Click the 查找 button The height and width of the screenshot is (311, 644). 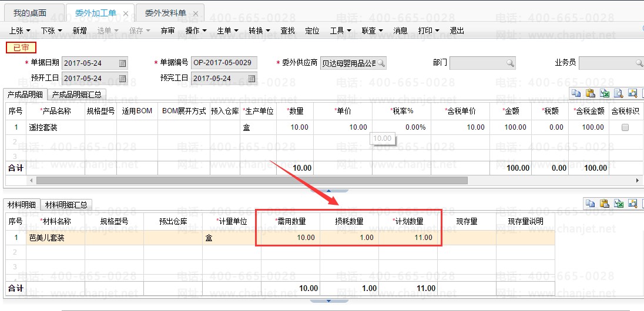(287, 31)
